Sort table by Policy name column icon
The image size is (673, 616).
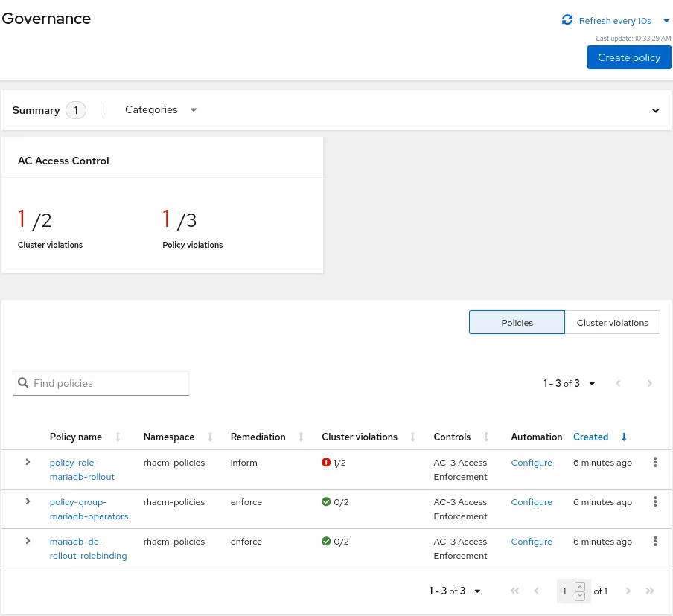118,437
